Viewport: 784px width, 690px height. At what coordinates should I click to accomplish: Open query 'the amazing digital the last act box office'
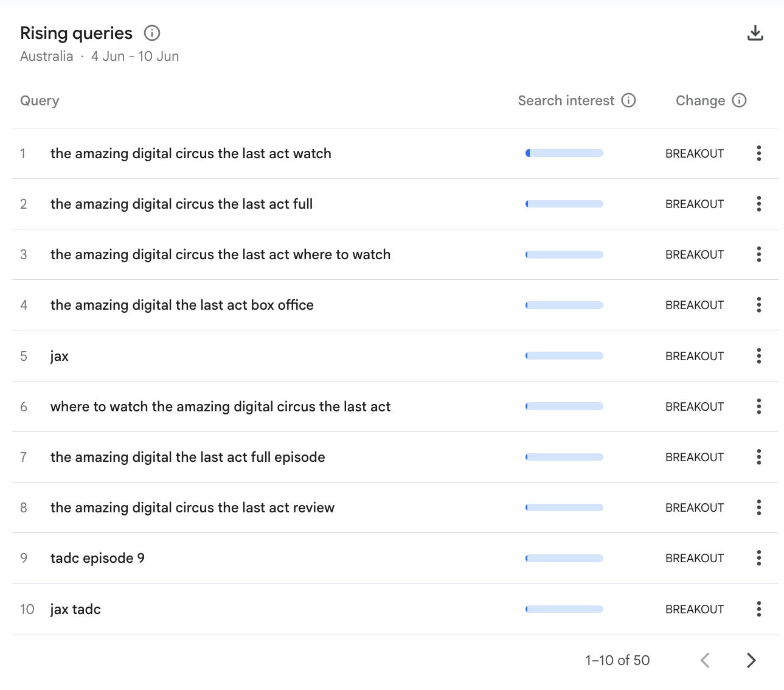click(x=182, y=305)
